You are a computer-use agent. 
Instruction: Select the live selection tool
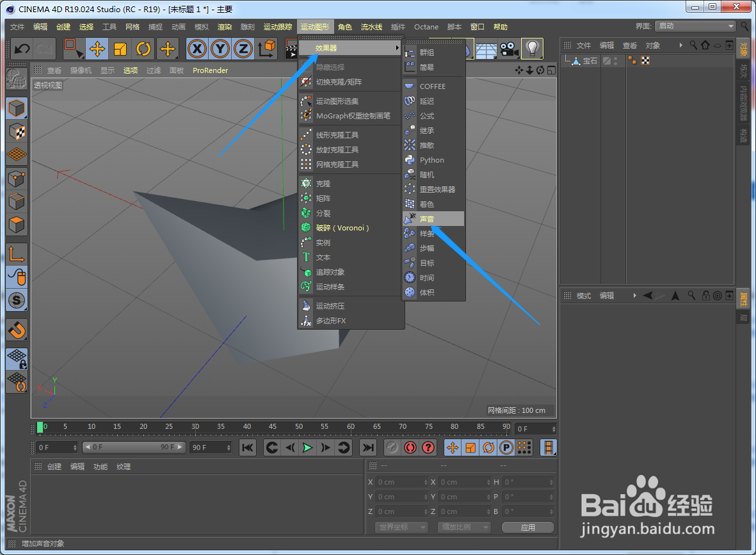tap(74, 49)
